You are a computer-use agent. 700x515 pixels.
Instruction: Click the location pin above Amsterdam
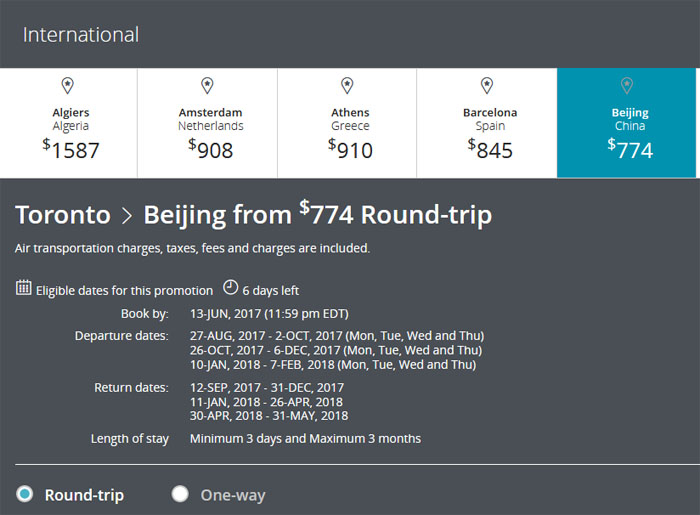tap(208, 86)
